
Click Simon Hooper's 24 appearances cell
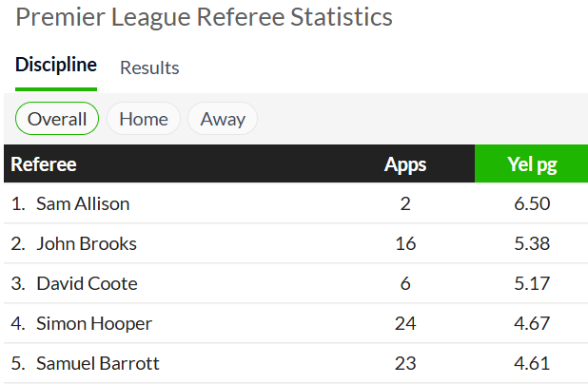pos(405,323)
